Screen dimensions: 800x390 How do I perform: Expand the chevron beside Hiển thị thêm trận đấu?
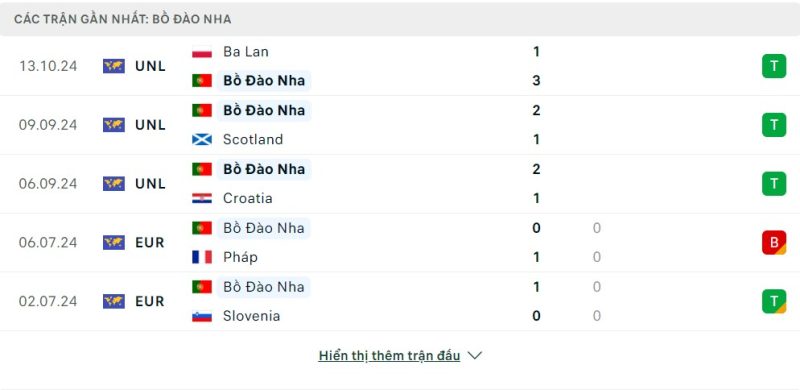pyautogui.click(x=474, y=355)
